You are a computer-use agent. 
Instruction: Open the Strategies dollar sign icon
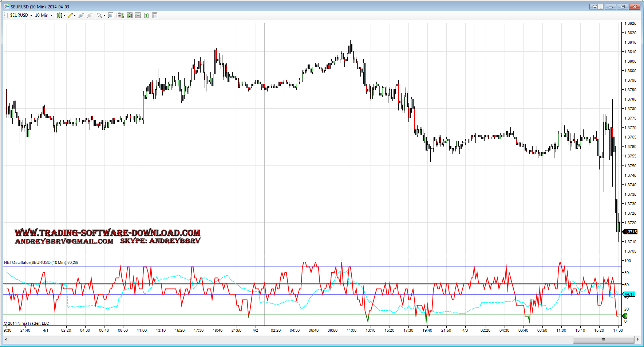pos(146,15)
